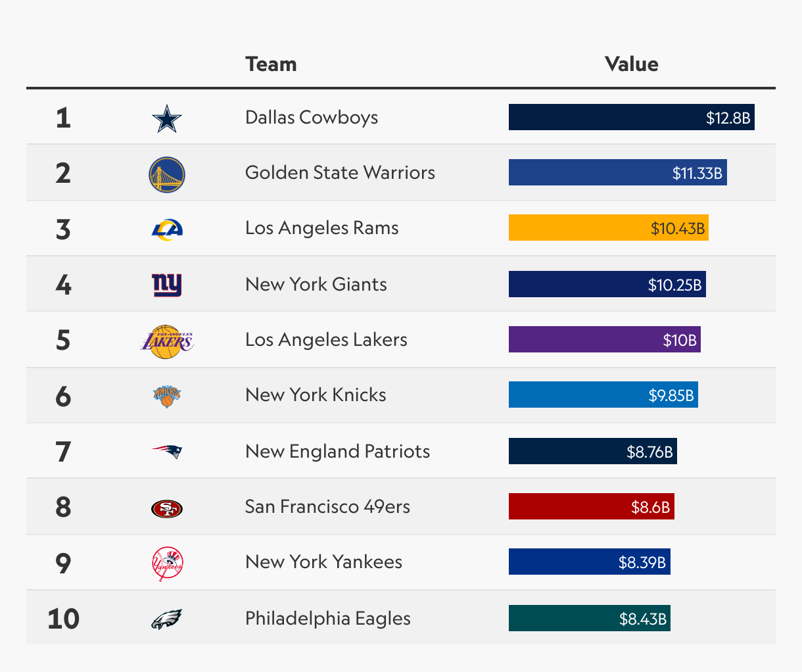Select the Los Angeles Lakers logo
Viewport: 802px width, 672px height.
(167, 341)
